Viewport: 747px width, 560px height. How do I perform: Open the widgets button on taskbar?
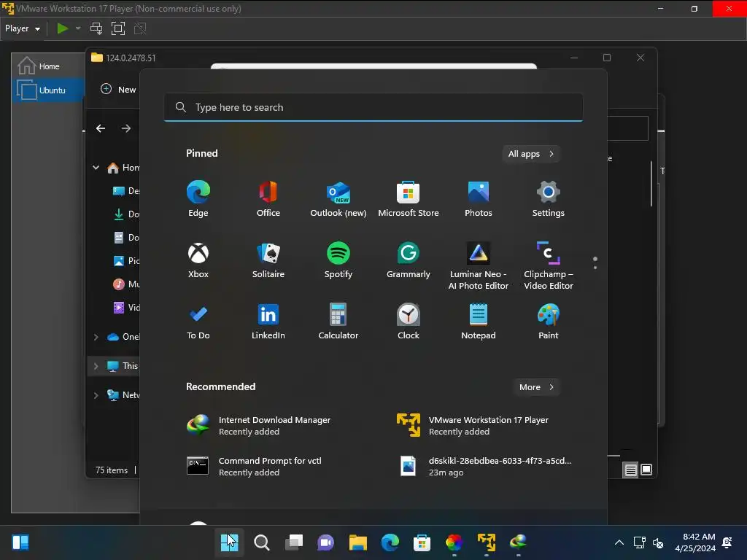20,542
